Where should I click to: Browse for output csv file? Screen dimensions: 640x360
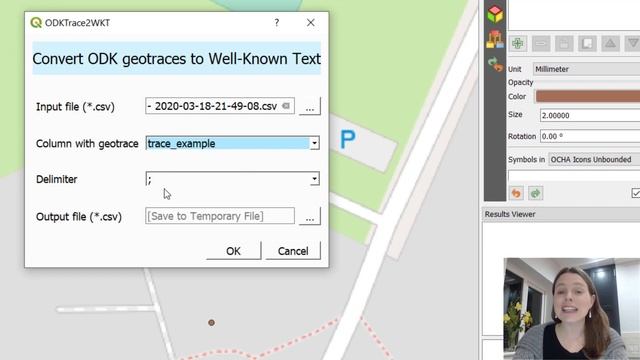[310, 216]
